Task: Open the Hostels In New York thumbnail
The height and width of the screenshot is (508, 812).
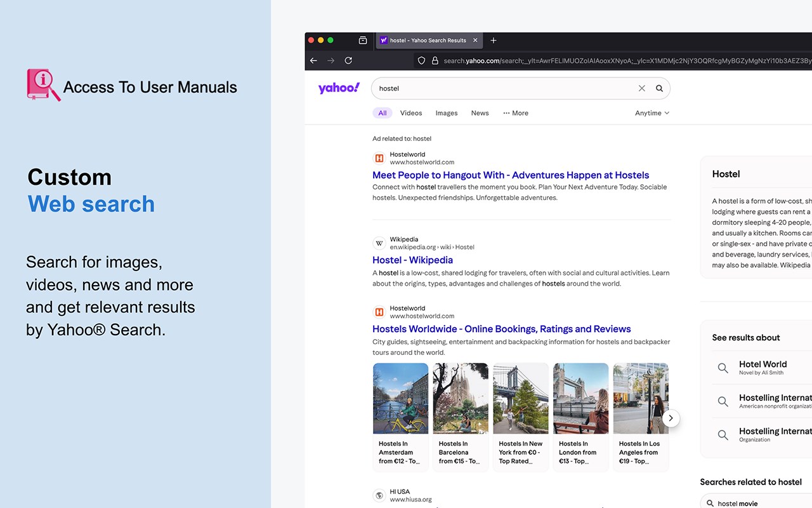Action: (x=521, y=398)
